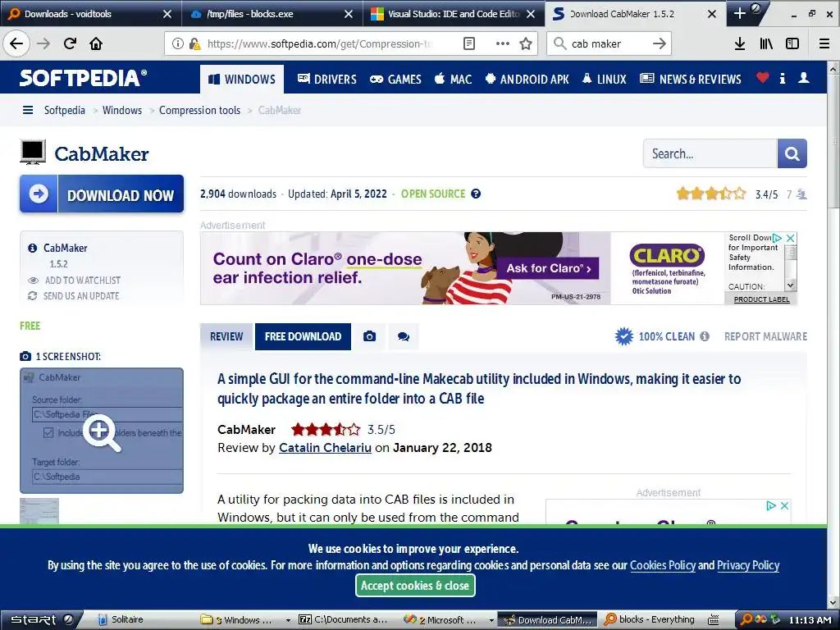Rate with the yellow user rating stars

[x=711, y=194]
